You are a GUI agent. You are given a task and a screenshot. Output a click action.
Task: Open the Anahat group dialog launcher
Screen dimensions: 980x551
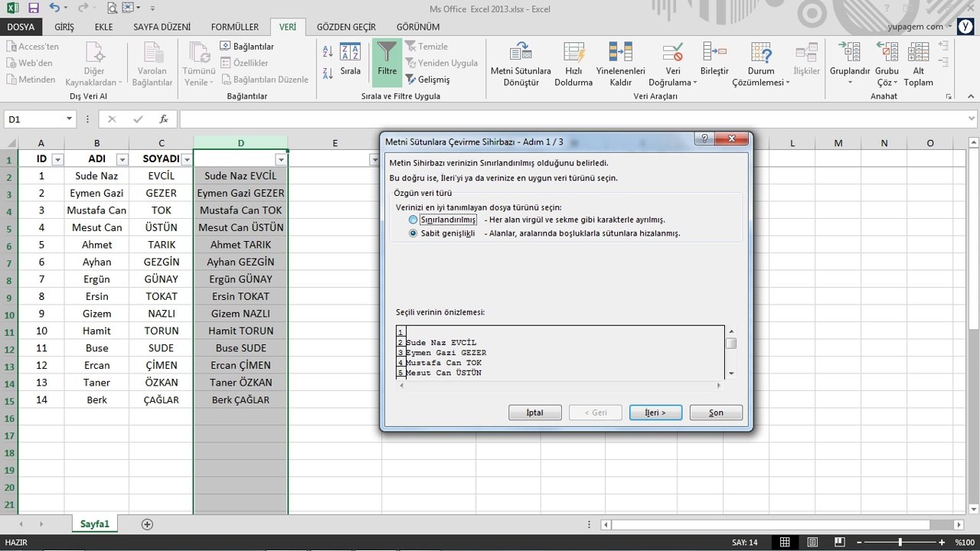pos(949,96)
